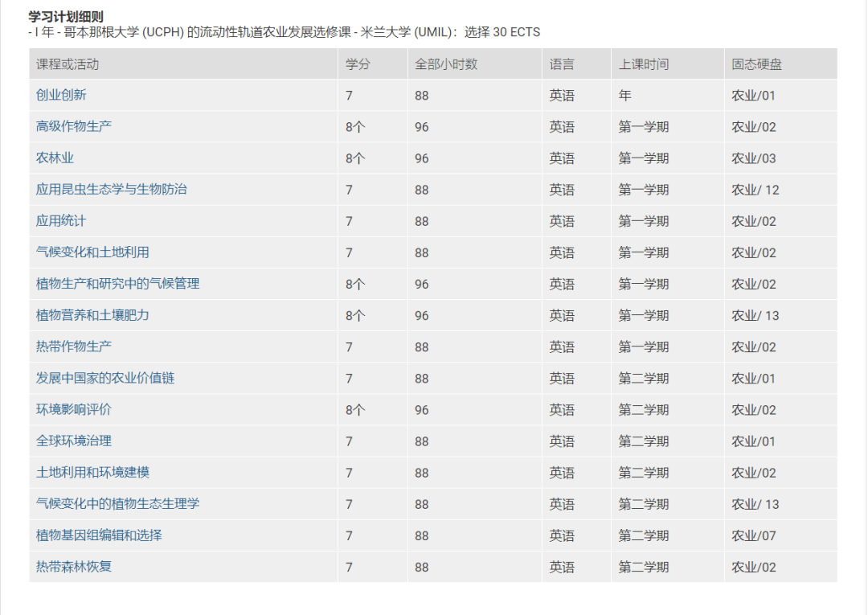Open the 植物基因组编辑和选择 course link
This screenshot has height=615, width=868.
(x=99, y=535)
